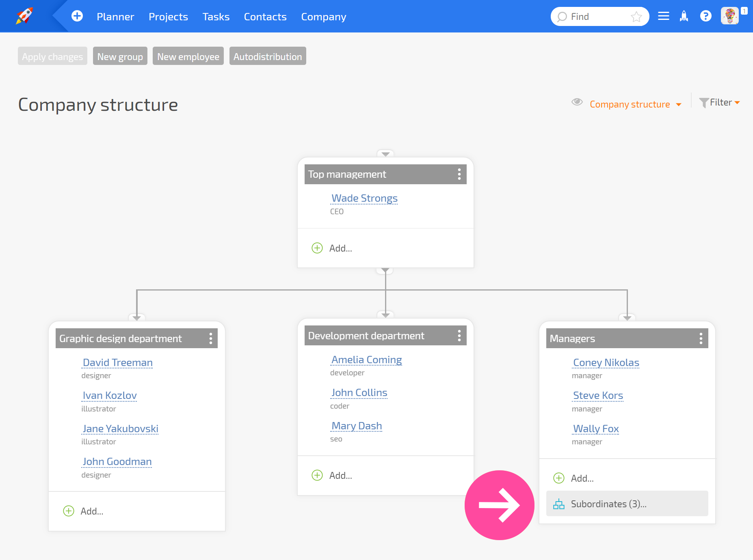Click arrow tab above Top management card
The width and height of the screenshot is (753, 560).
click(x=385, y=154)
